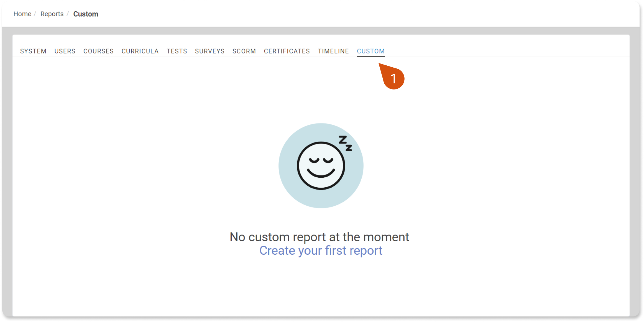Click the slash separator after Reports

[68, 14]
